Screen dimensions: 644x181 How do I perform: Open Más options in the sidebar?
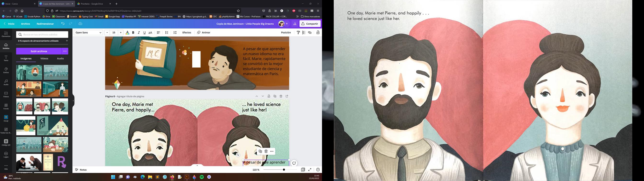point(6,167)
